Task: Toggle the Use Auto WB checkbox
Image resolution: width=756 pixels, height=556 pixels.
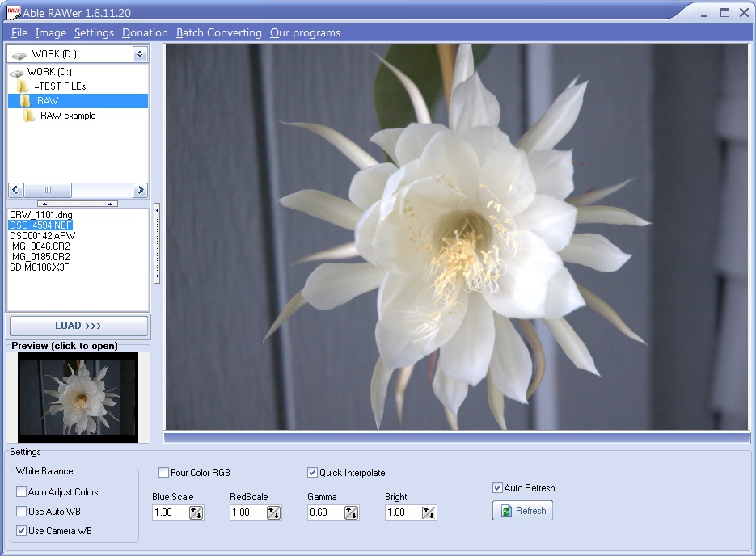Action: pyautogui.click(x=21, y=512)
